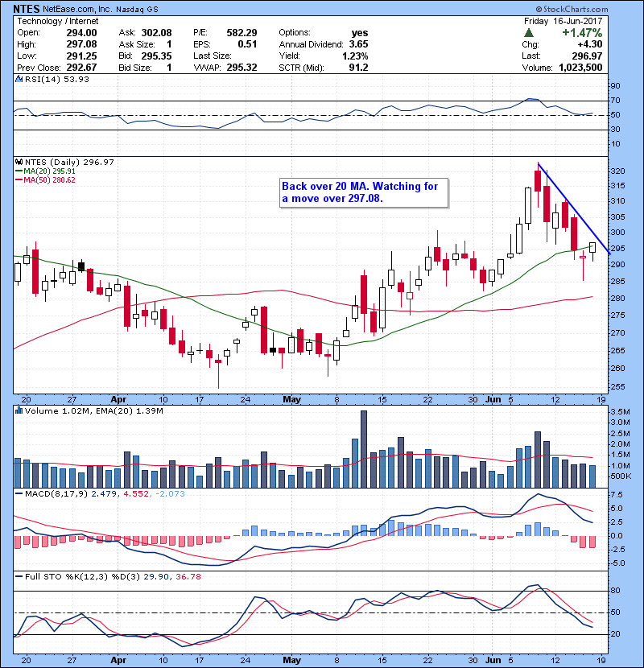Click the Volume 1.02M, EMA(20) 1.39M label
The height and width of the screenshot is (668, 644).
point(93,410)
